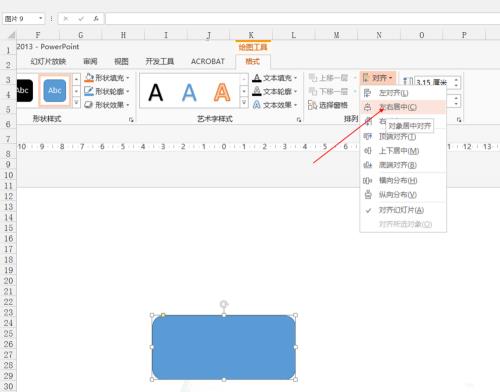Choose the black A WordArt style

[x=156, y=92]
